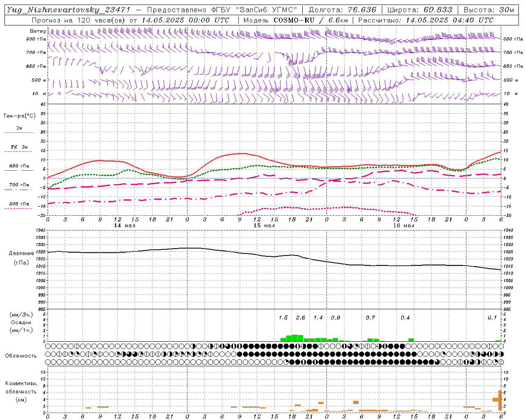Viewport: 525px width, 420px height.
Task: Click the Давление pressure panel title
Action: point(21,253)
